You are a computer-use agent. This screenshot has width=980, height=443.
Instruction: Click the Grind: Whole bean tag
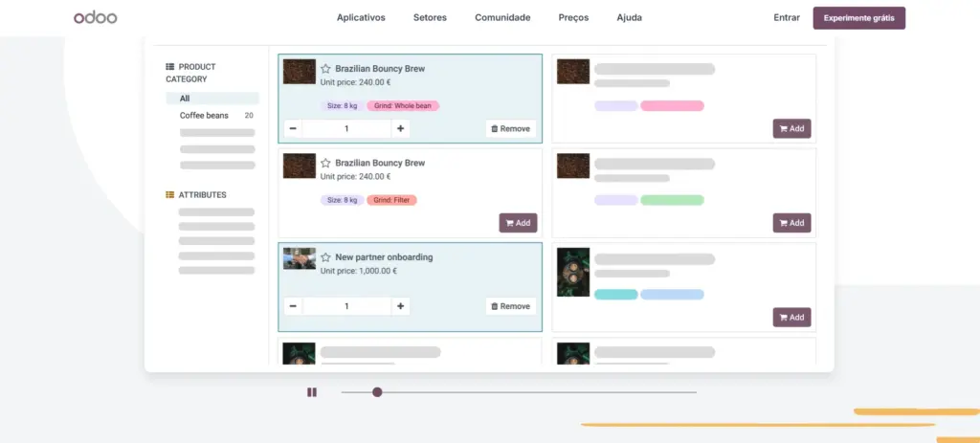(403, 105)
